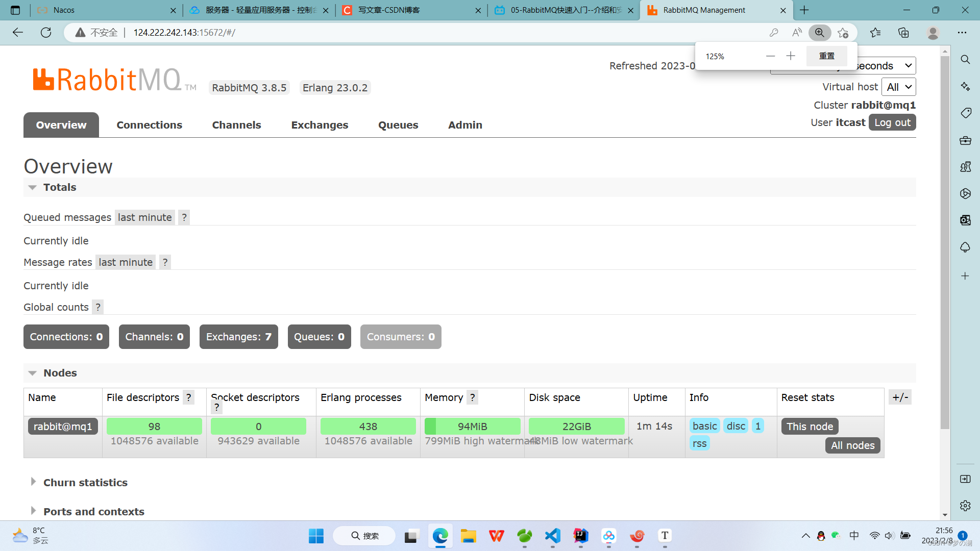The width and height of the screenshot is (980, 551).
Task: Change Queued messages last minute range
Action: (145, 218)
